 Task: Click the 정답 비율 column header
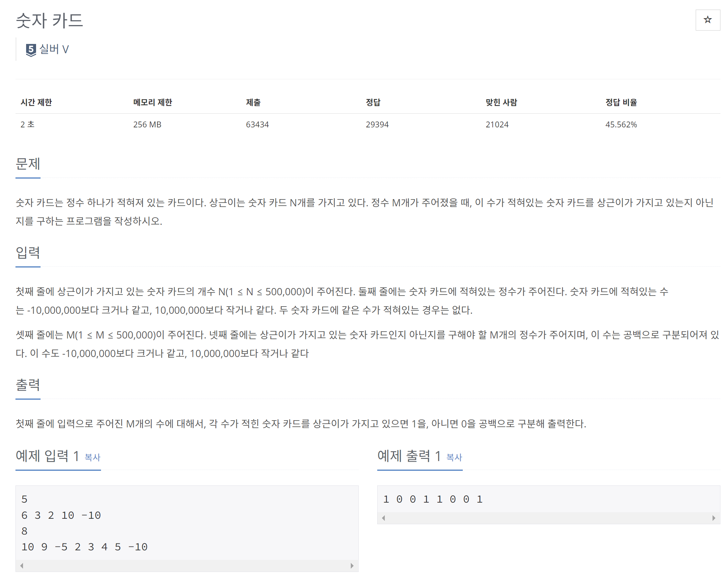[621, 102]
